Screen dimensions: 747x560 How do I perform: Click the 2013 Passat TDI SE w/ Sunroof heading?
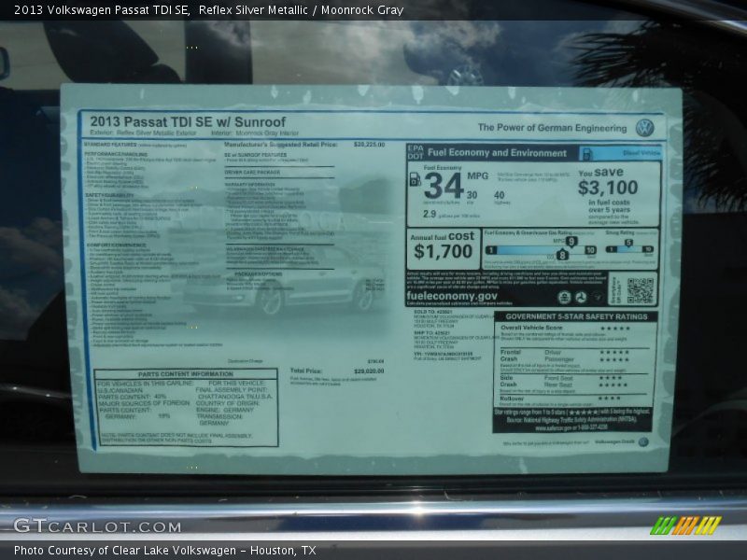tap(188, 122)
